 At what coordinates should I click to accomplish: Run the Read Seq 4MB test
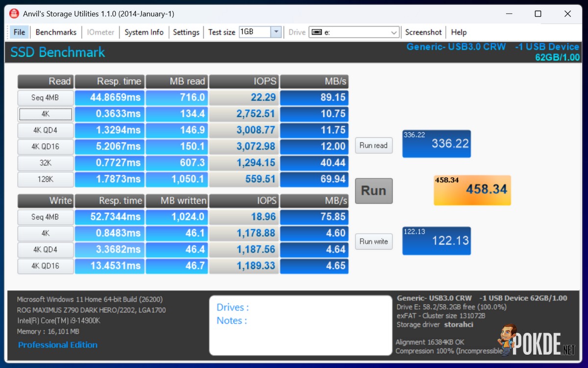pyautogui.click(x=45, y=98)
